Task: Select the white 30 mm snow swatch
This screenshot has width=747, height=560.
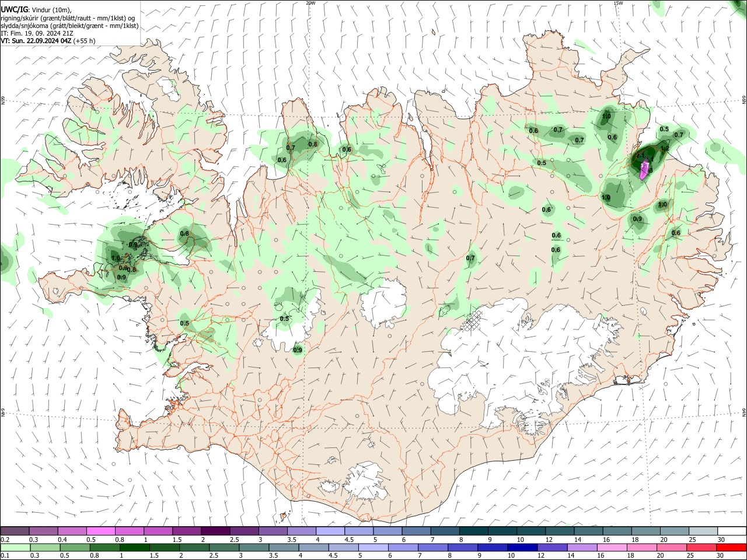Action: click(732, 531)
